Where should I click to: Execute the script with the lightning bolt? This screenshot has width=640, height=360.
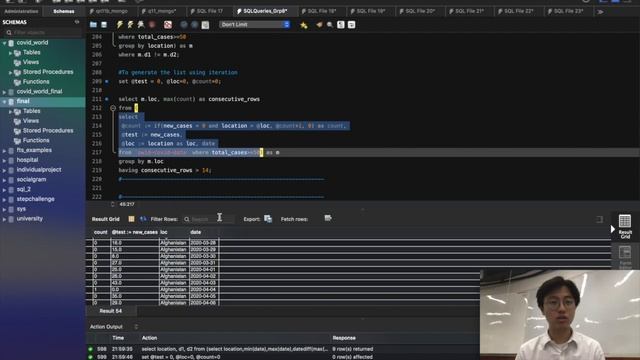(120, 25)
